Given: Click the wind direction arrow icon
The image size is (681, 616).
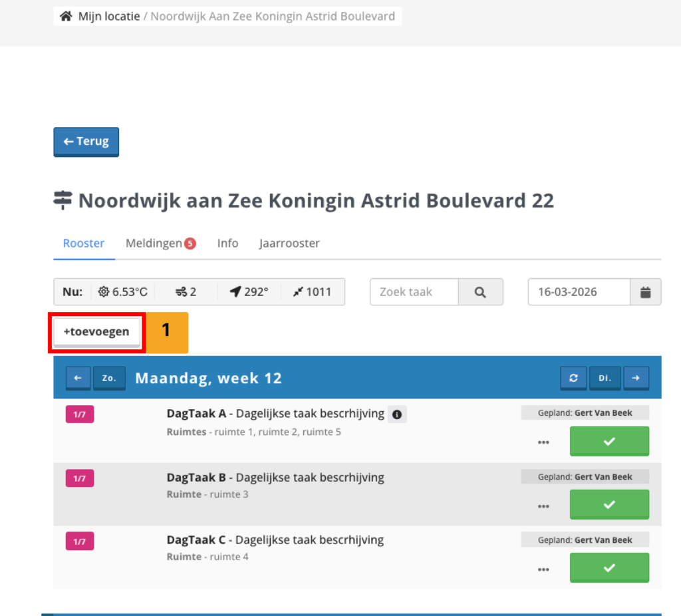Looking at the screenshot, I should point(235,292).
